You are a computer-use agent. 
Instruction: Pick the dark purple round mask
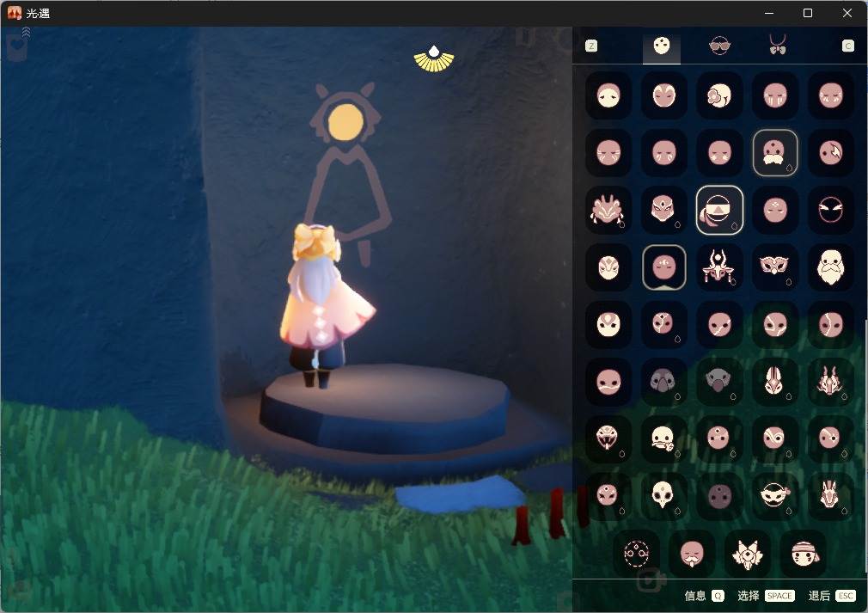coord(719,495)
